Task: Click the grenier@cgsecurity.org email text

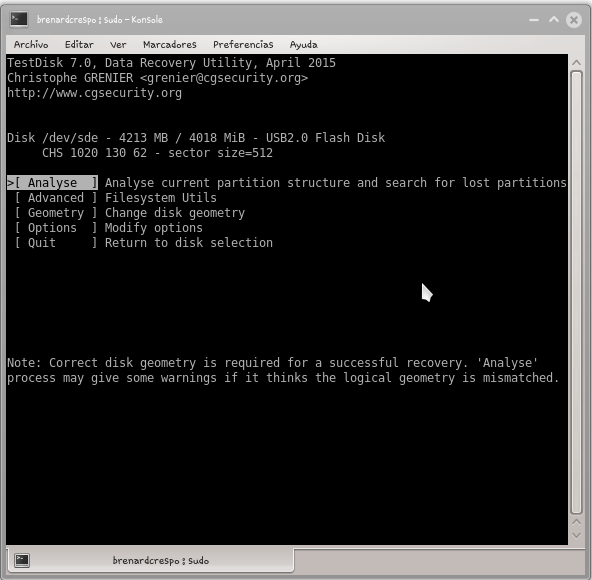Action: 224,78
